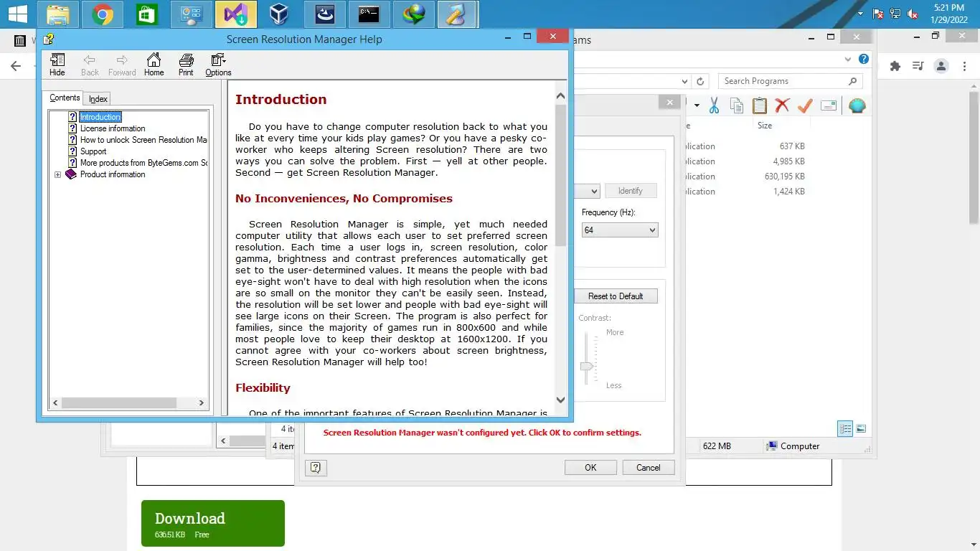Click the Contrast slider handle
Viewport: 980px width, 551px height.
click(x=587, y=366)
